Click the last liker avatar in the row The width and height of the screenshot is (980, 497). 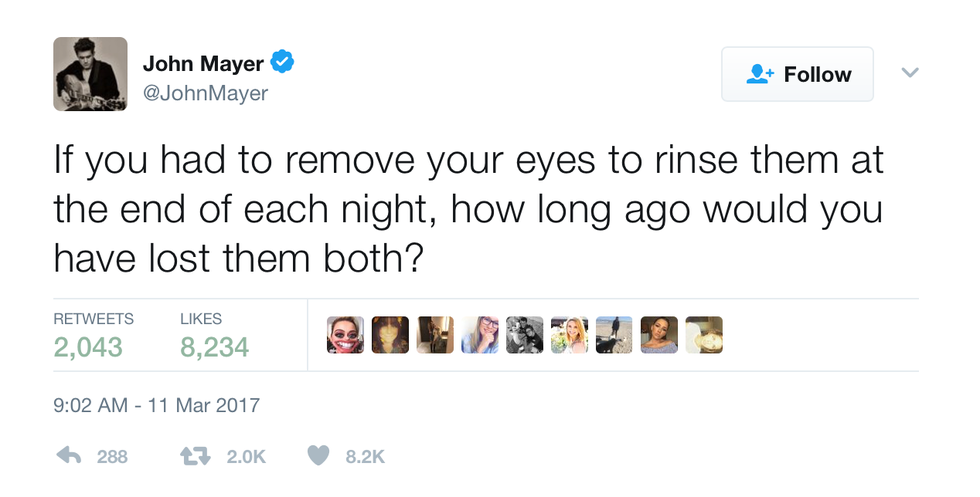point(704,335)
